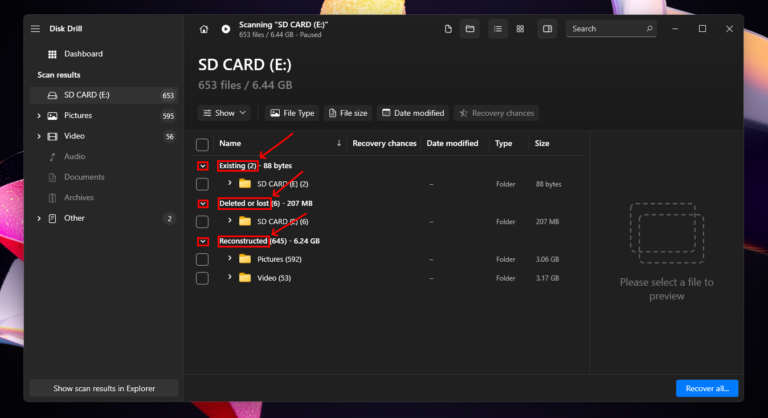Switch to file view icon
The width and height of the screenshot is (768, 418).
[x=448, y=29]
